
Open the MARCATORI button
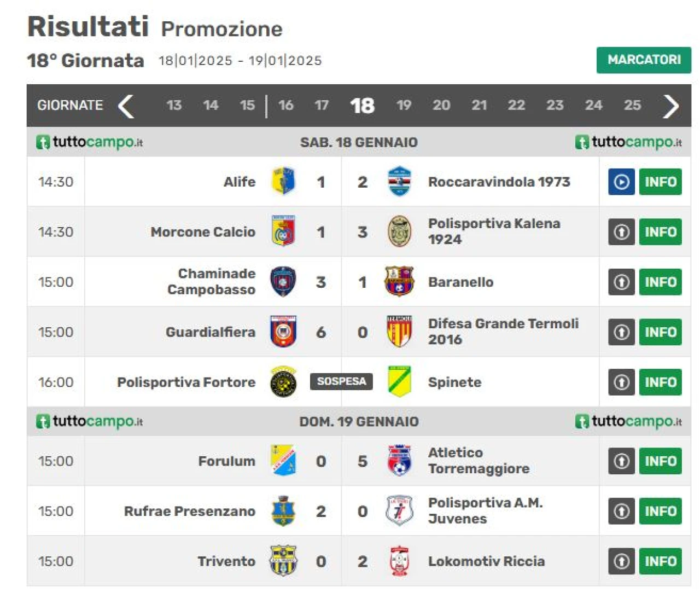644,60
